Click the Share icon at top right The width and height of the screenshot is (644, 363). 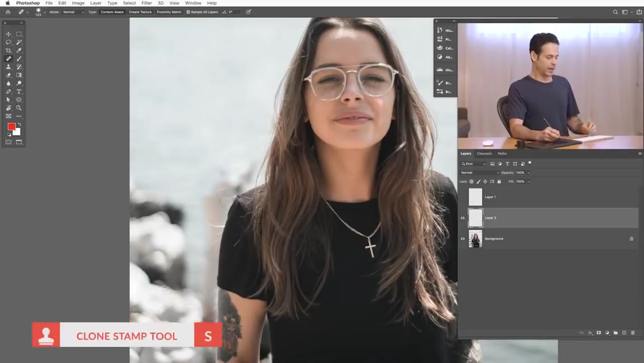[x=639, y=12]
